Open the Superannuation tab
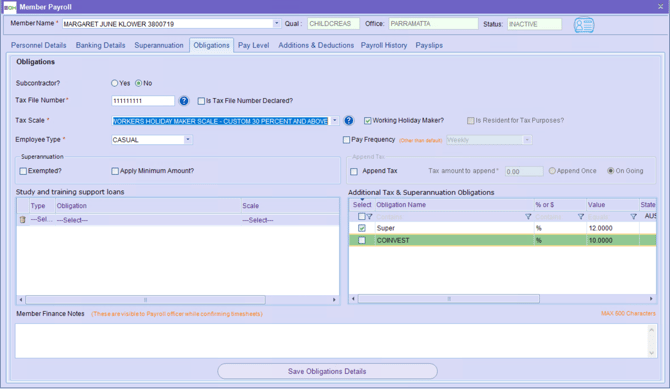This screenshot has width=670, height=389. click(x=159, y=45)
